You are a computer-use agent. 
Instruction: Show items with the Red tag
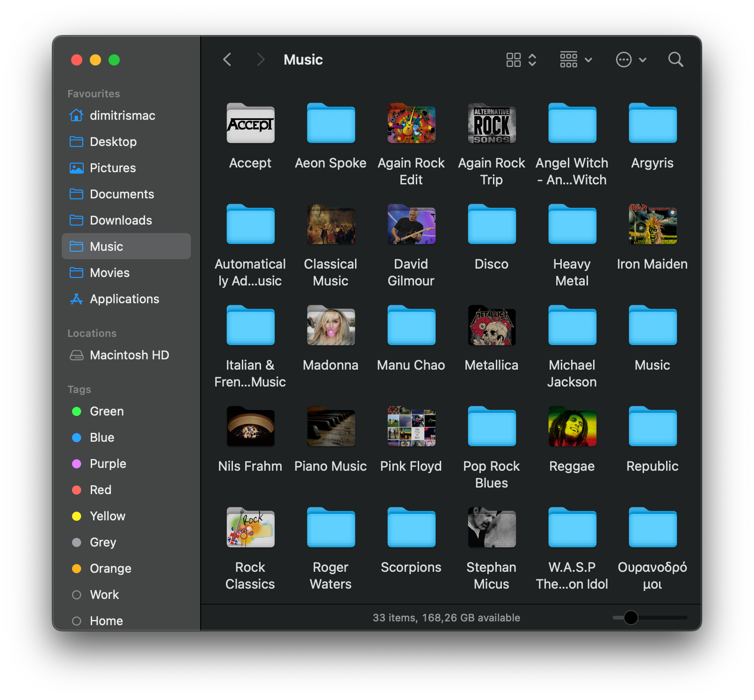(126, 490)
